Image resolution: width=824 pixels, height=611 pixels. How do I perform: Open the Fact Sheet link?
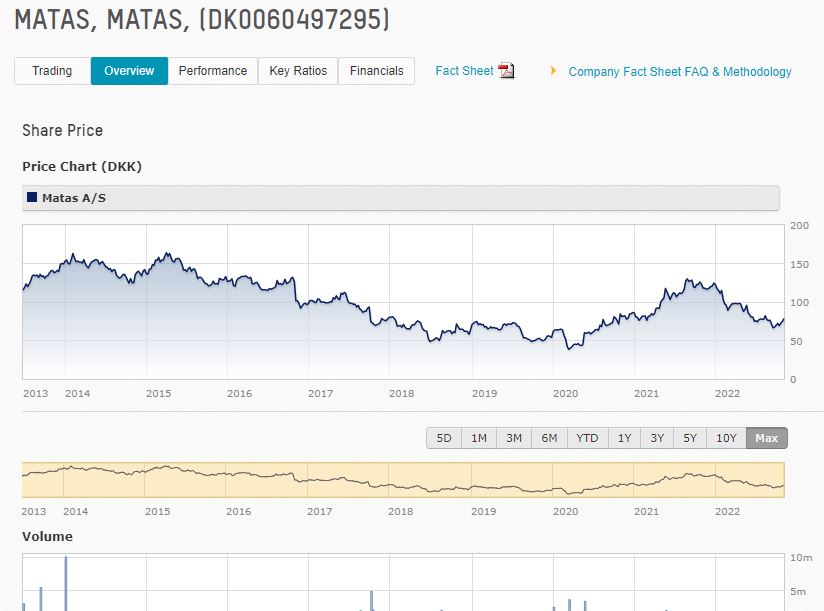pyautogui.click(x=464, y=71)
